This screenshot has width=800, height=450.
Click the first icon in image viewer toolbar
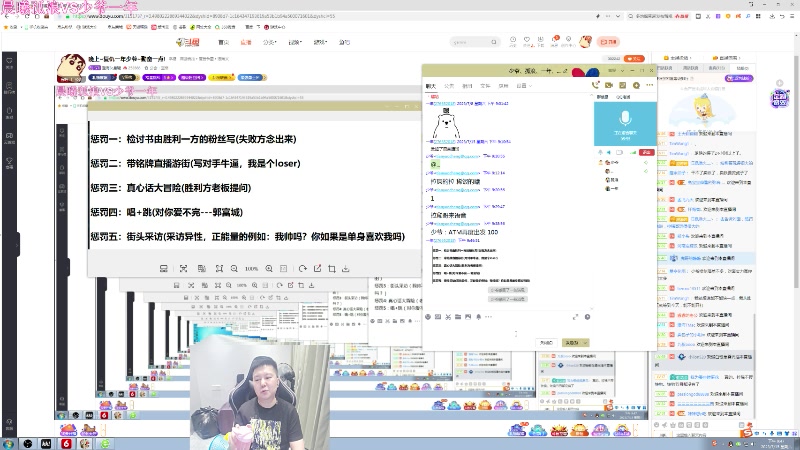click(x=164, y=268)
